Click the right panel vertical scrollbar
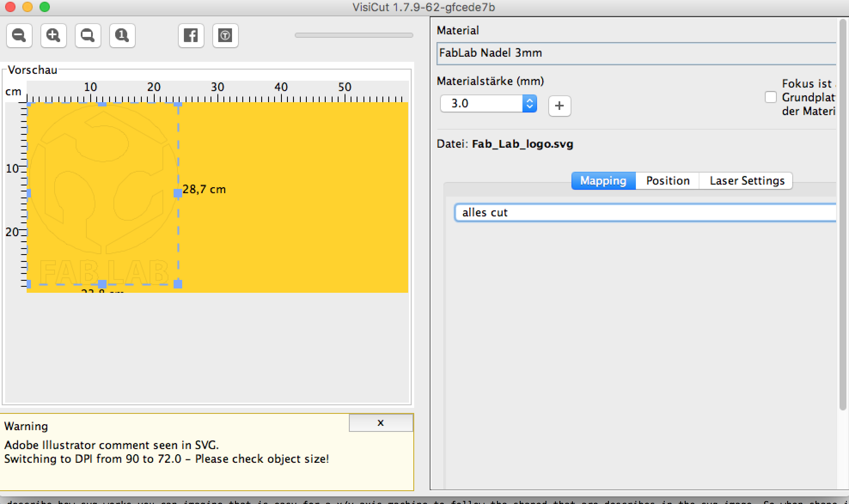The height and width of the screenshot is (504, 849). click(843, 215)
